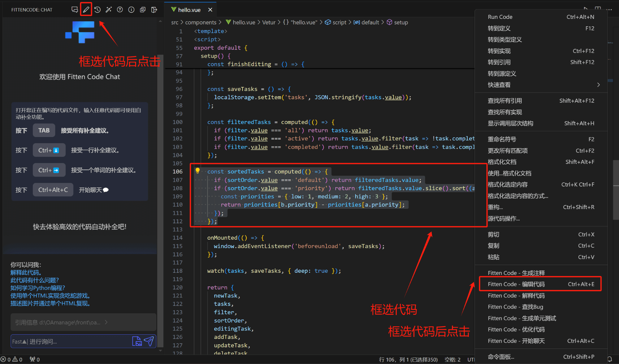Click the errors and warnings status icon
The width and height of the screenshot is (619, 364).
tap(11, 359)
